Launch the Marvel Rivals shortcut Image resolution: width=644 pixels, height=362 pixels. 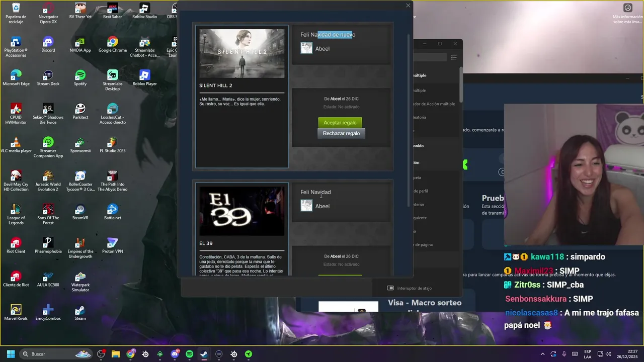16,313
